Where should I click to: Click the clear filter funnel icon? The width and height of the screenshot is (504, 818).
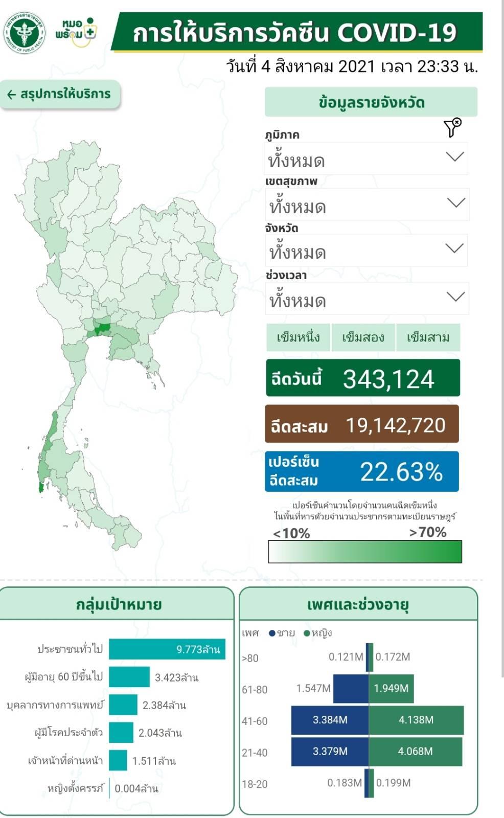point(452,127)
